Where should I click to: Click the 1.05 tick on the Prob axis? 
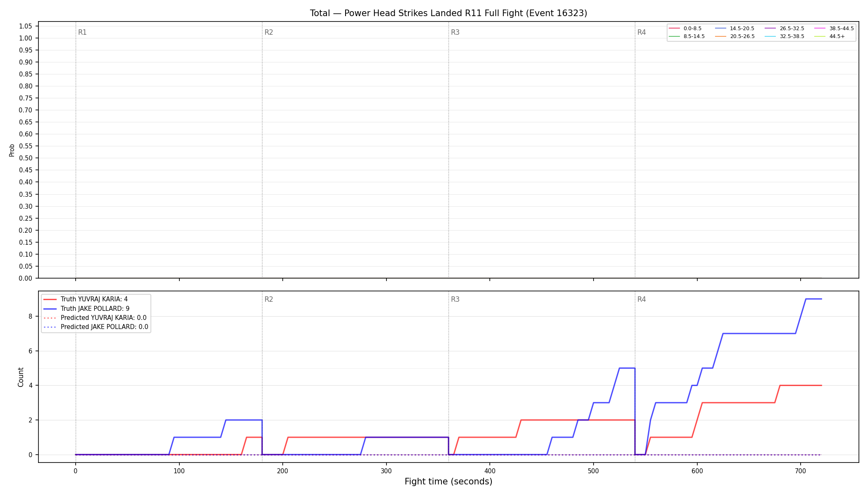(x=25, y=26)
